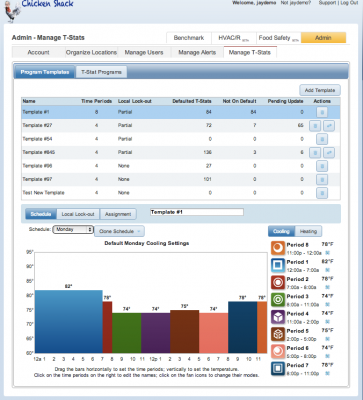Click the Add Template button
Screen dimensions: 363x400
(x=320, y=90)
